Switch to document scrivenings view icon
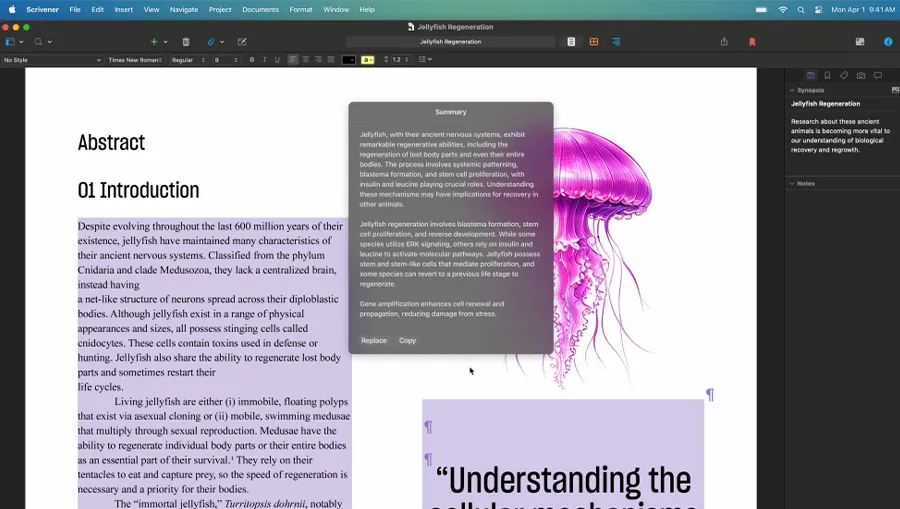This screenshot has height=509, width=900. [x=571, y=42]
